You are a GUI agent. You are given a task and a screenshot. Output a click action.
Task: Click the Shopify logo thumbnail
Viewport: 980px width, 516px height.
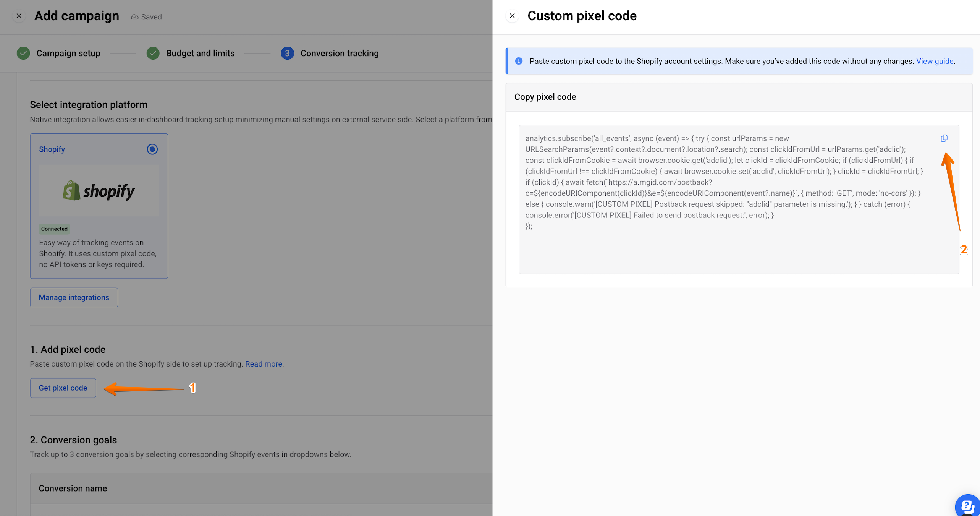coord(99,191)
